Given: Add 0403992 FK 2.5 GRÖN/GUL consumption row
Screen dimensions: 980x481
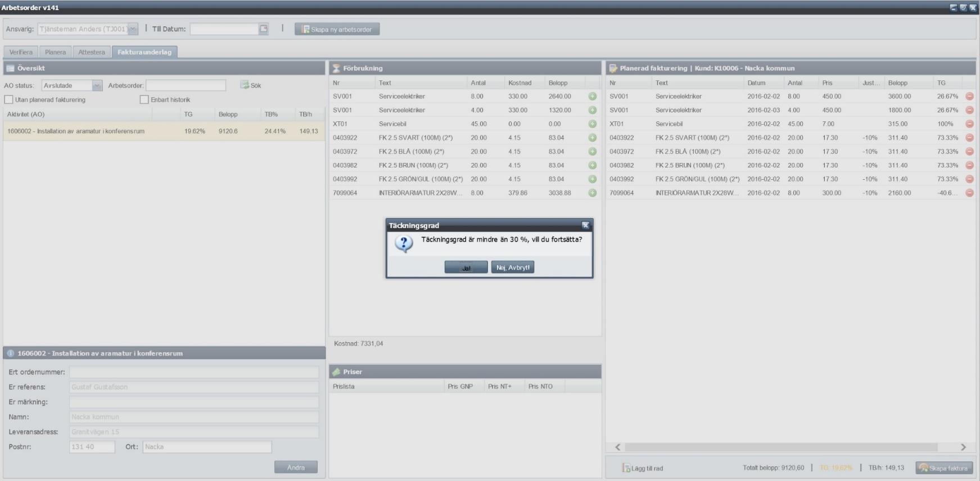Looking at the screenshot, I should [592, 179].
